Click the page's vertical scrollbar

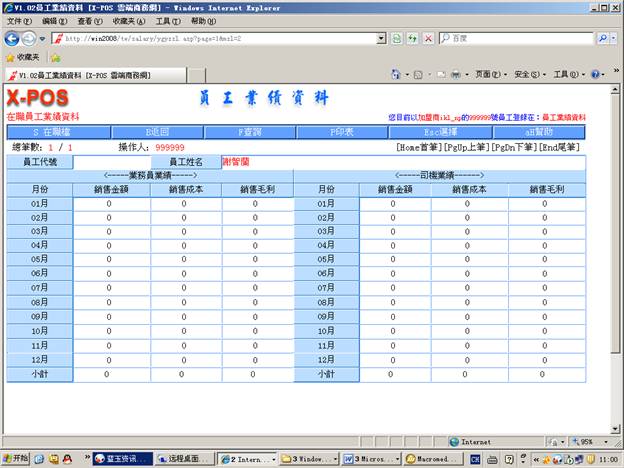click(x=617, y=250)
